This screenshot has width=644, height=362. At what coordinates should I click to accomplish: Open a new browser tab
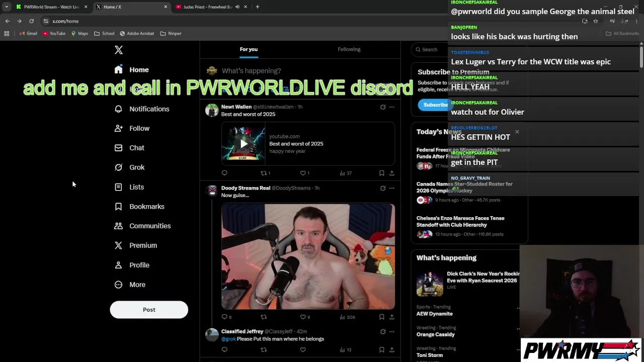pos(257,7)
